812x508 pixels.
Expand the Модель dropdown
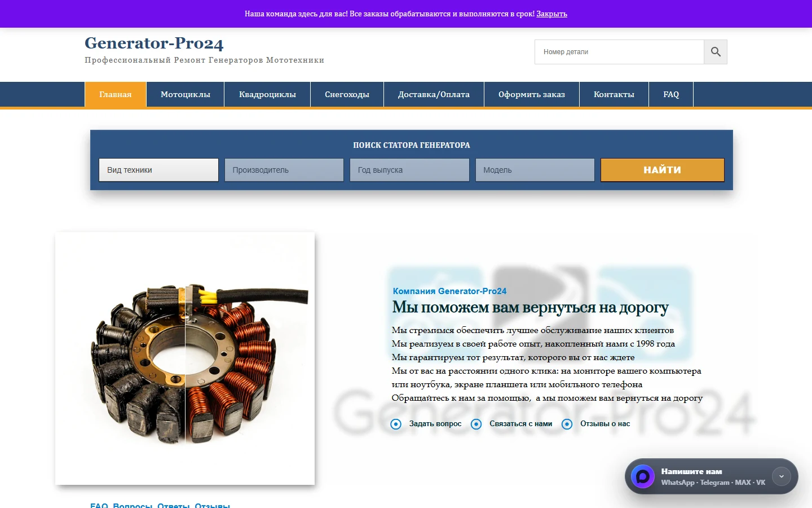(535, 170)
